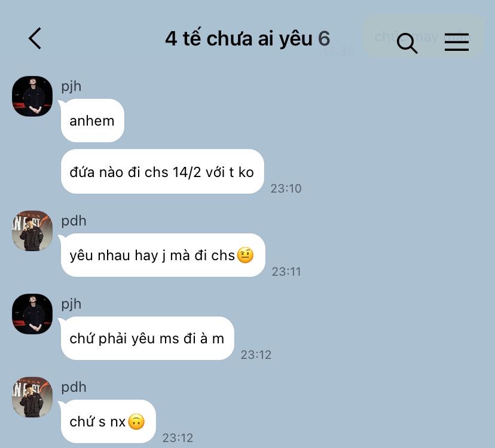Select the 'đứa nào đi chs 14/2' message
Viewport: 495px width, 448px height.
pos(162,172)
